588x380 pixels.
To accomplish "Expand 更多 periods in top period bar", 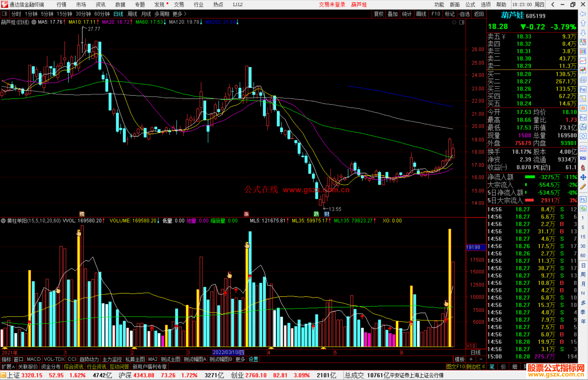I will [x=179, y=14].
